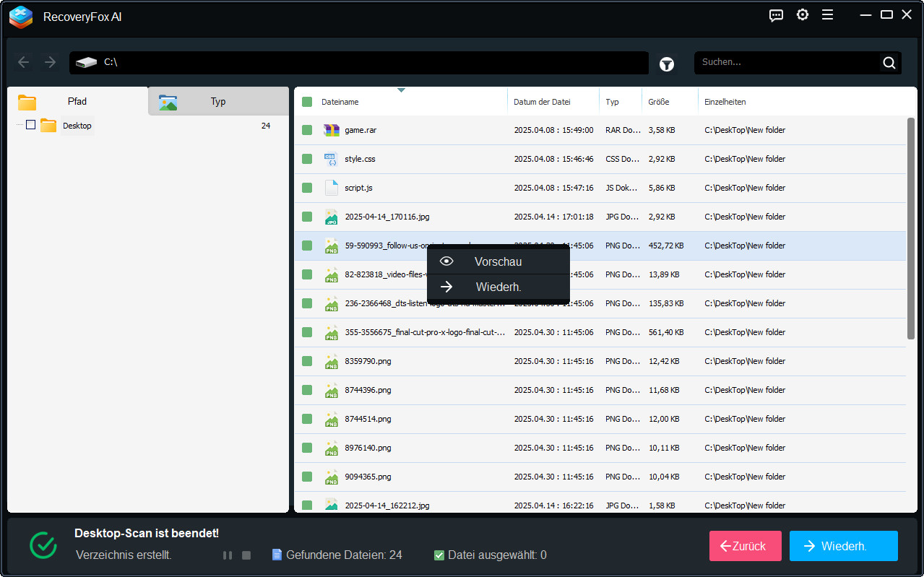
Task: Sort by the Größe column header
Action: [x=658, y=102]
